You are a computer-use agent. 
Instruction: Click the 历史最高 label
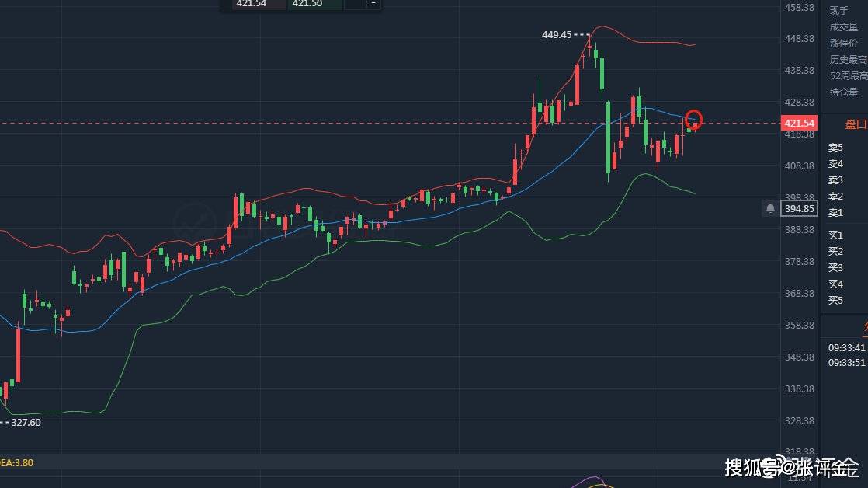click(x=848, y=59)
